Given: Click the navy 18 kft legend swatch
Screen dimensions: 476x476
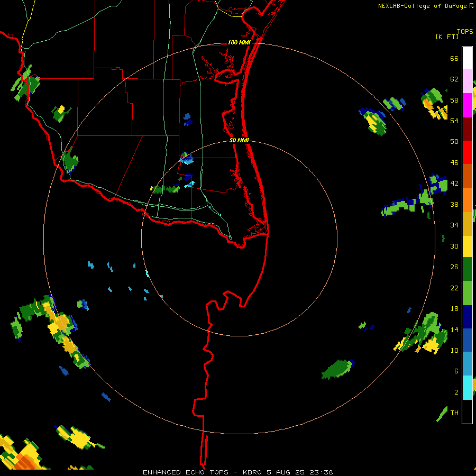Looking at the screenshot, I should 467,317.
